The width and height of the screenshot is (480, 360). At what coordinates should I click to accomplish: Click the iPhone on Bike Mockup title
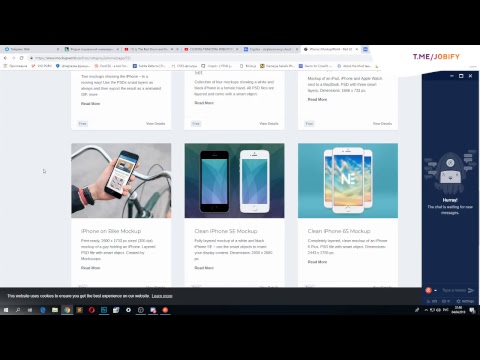point(111,231)
